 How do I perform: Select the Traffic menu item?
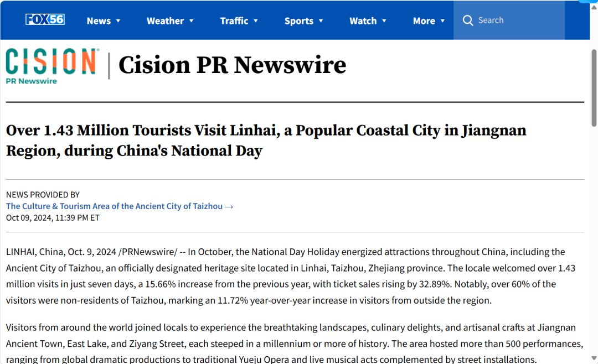tap(234, 21)
